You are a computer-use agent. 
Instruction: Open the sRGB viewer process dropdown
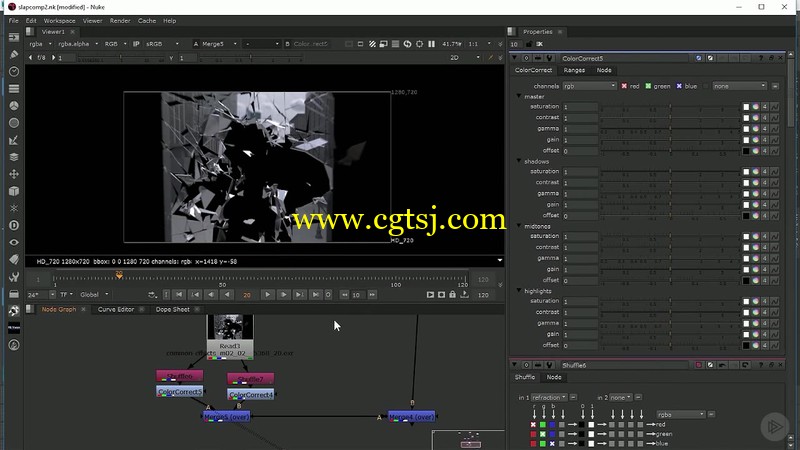click(x=162, y=44)
